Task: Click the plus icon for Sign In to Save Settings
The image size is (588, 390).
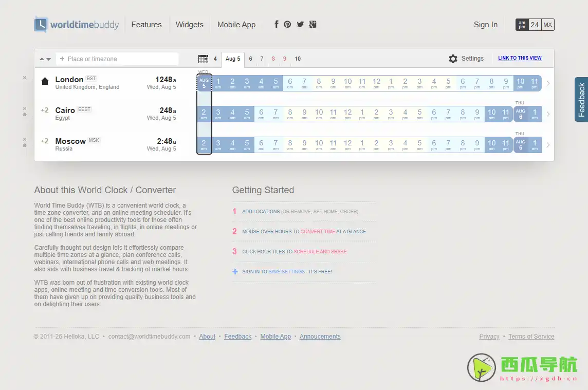Action: (235, 271)
